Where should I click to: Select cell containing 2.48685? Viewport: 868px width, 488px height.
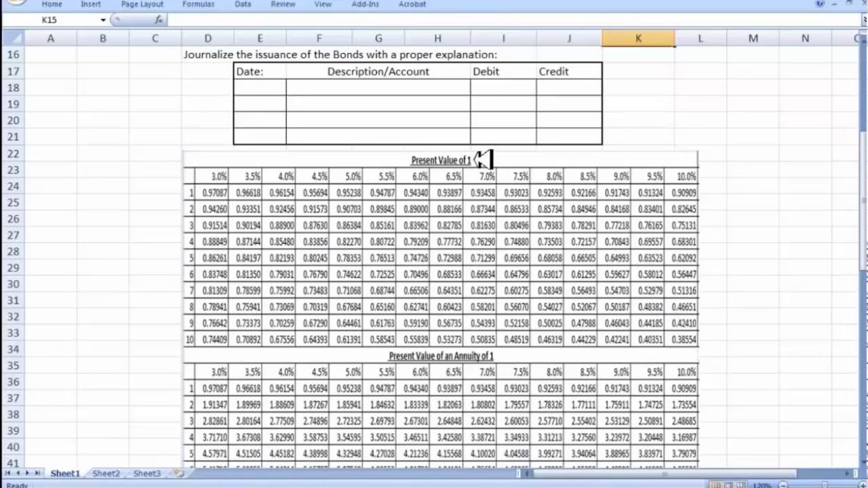click(x=682, y=421)
